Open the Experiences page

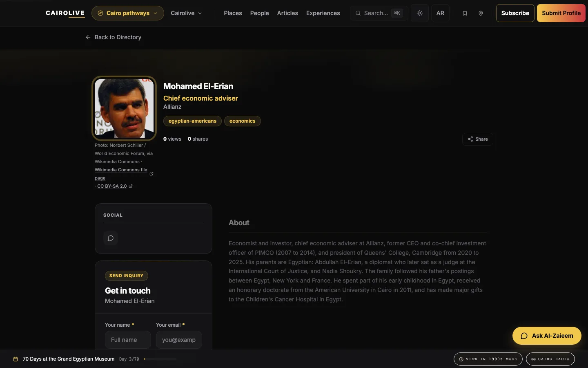click(323, 13)
